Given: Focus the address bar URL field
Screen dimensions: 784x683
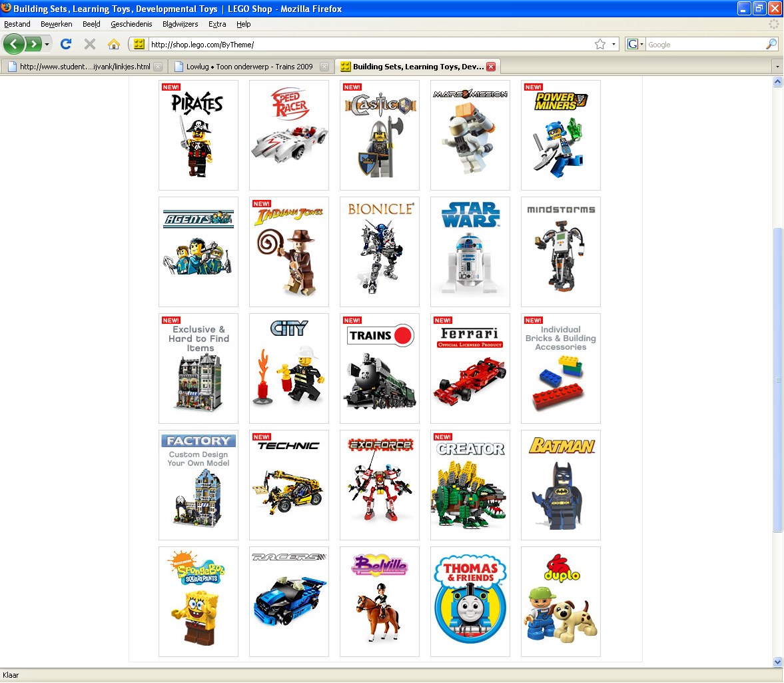Looking at the screenshot, I should [370, 45].
